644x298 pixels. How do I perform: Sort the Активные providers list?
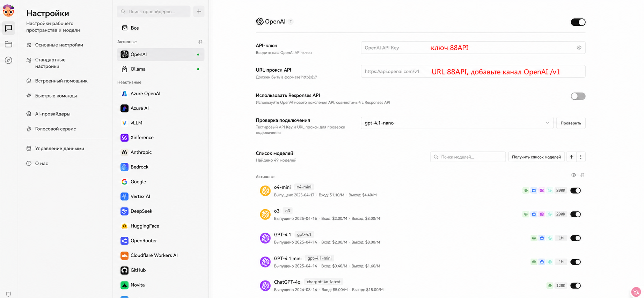tap(200, 42)
